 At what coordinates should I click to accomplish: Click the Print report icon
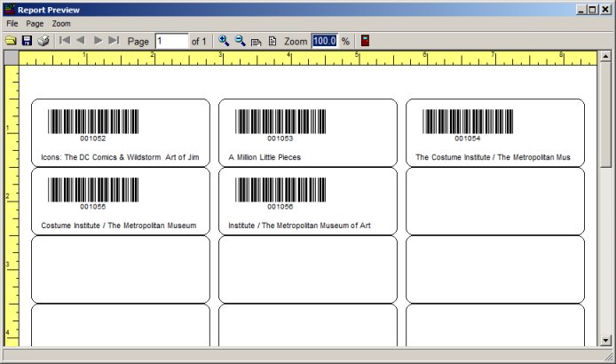pyautogui.click(x=43, y=41)
